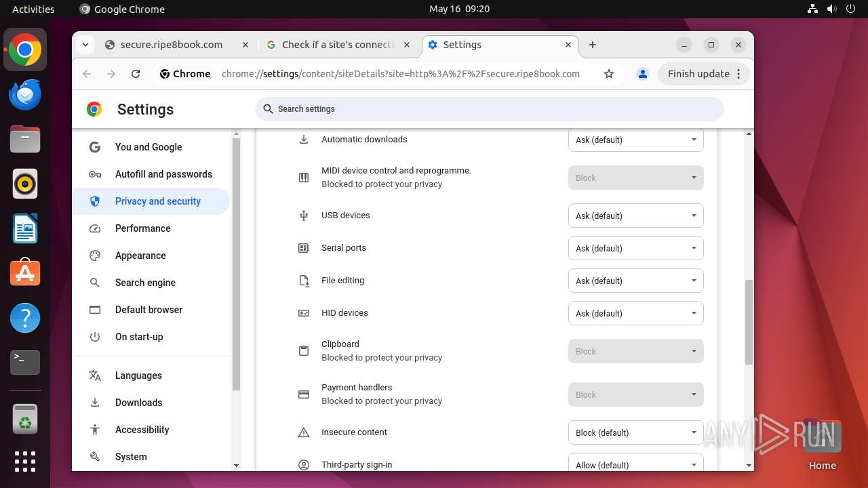
Task: Click the Third-party sign-in icon
Action: coord(304,465)
